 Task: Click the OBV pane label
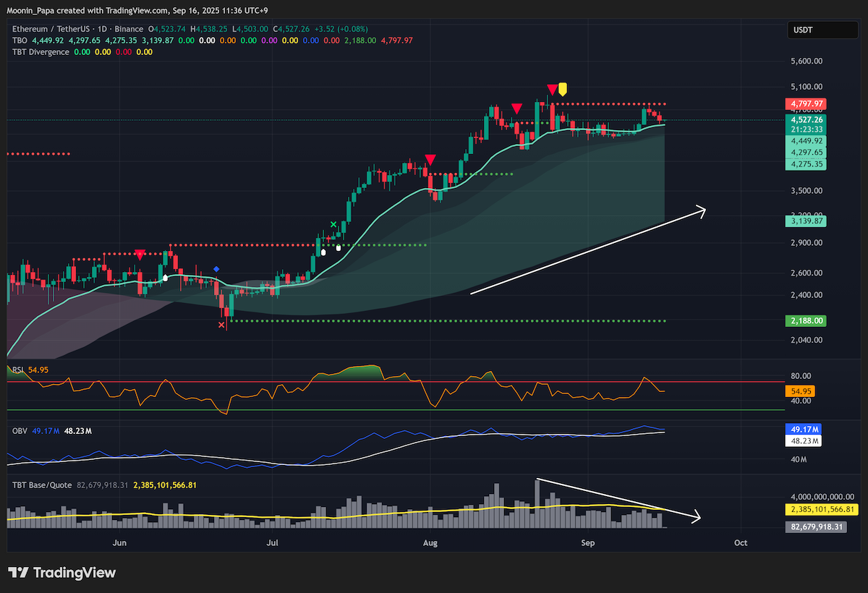point(20,431)
